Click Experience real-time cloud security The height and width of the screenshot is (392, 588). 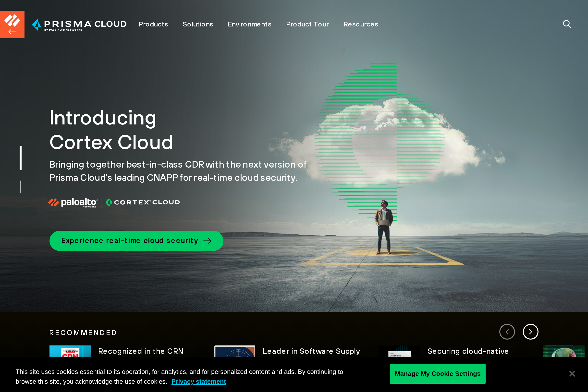(x=136, y=241)
